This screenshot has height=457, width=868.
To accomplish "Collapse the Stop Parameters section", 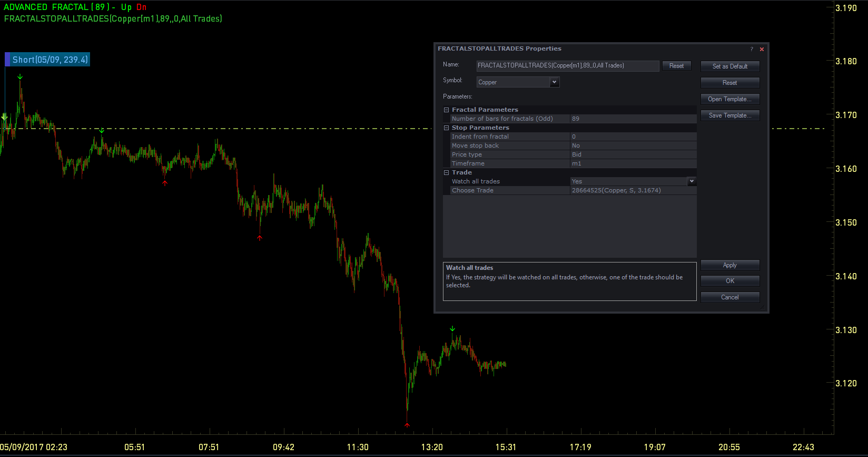I will (x=447, y=128).
